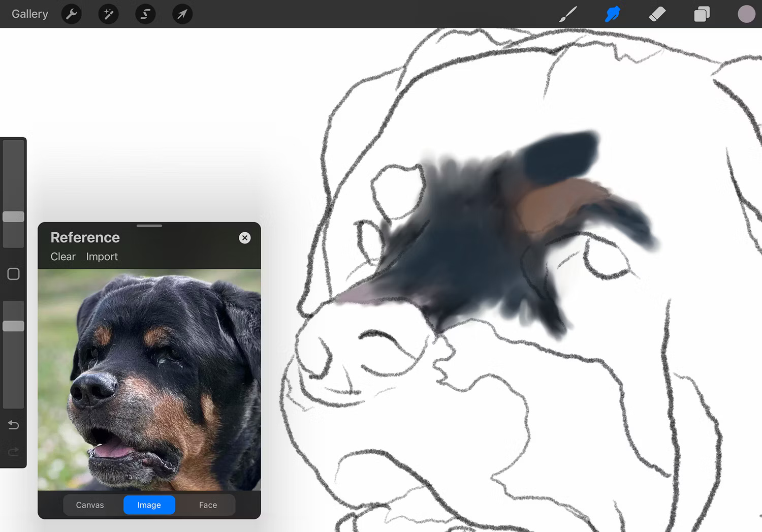Select the Smudge tool
Image resolution: width=762 pixels, height=532 pixels.
(613, 14)
